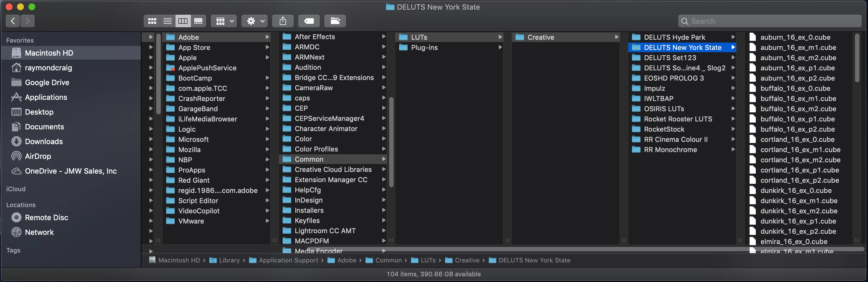Open raymondcraig home folder in sidebar
The width and height of the screenshot is (868, 282).
(71, 68)
